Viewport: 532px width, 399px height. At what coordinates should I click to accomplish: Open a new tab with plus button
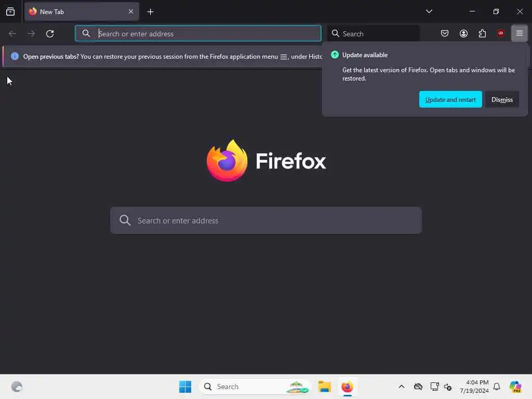click(x=150, y=12)
